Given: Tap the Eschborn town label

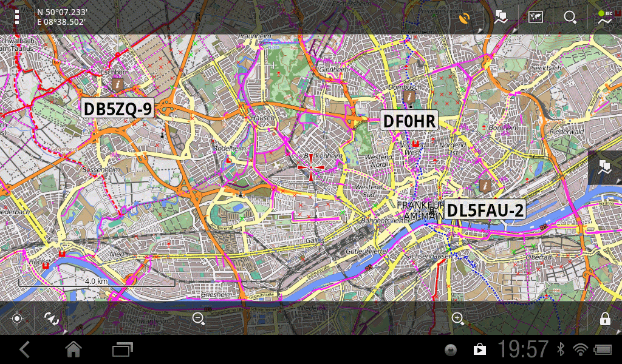Looking at the screenshot, I should 114,72.
